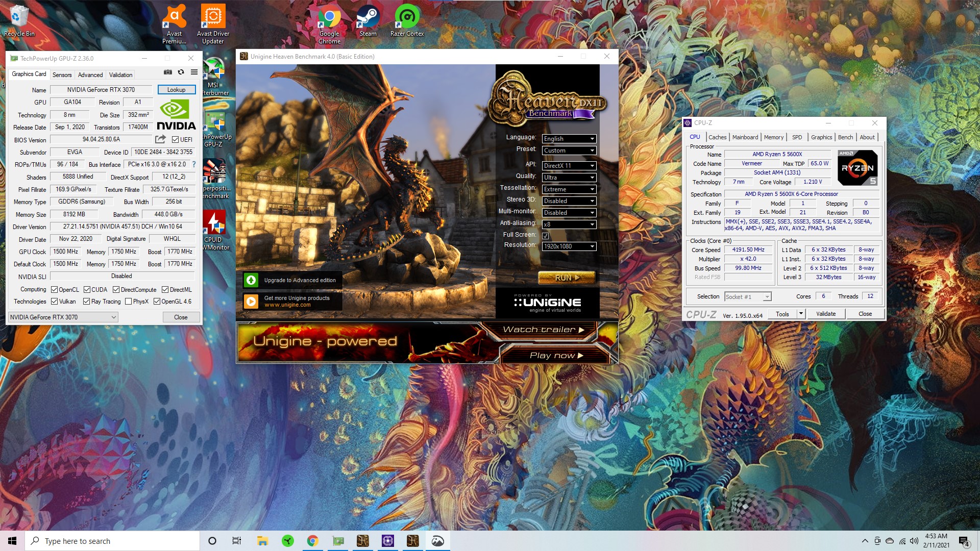Toggle the DirectCompute checkbox
The height and width of the screenshot is (551, 980).
pos(116,289)
